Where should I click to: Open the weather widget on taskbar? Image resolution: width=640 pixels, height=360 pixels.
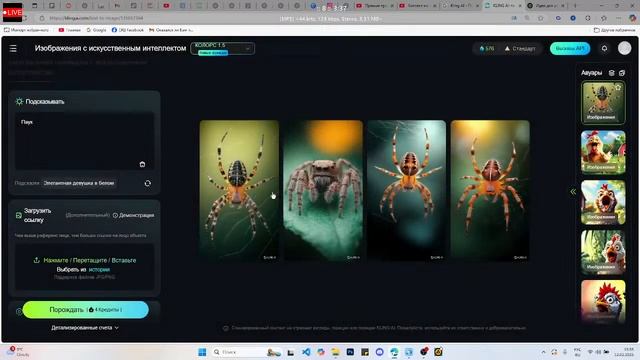(17, 352)
